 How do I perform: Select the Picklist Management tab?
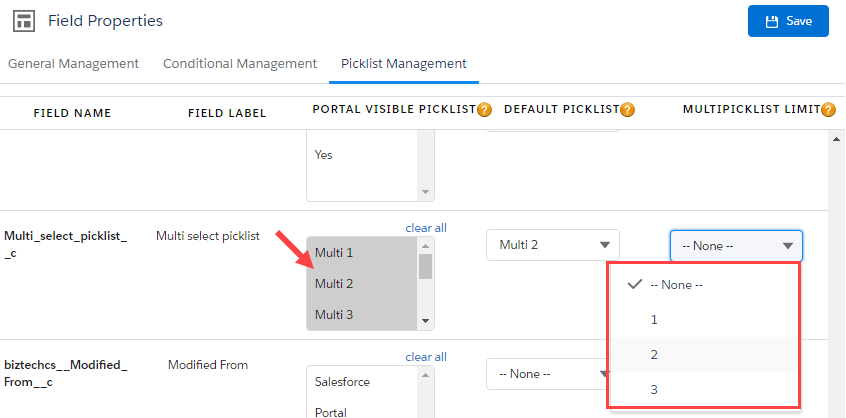(x=403, y=63)
